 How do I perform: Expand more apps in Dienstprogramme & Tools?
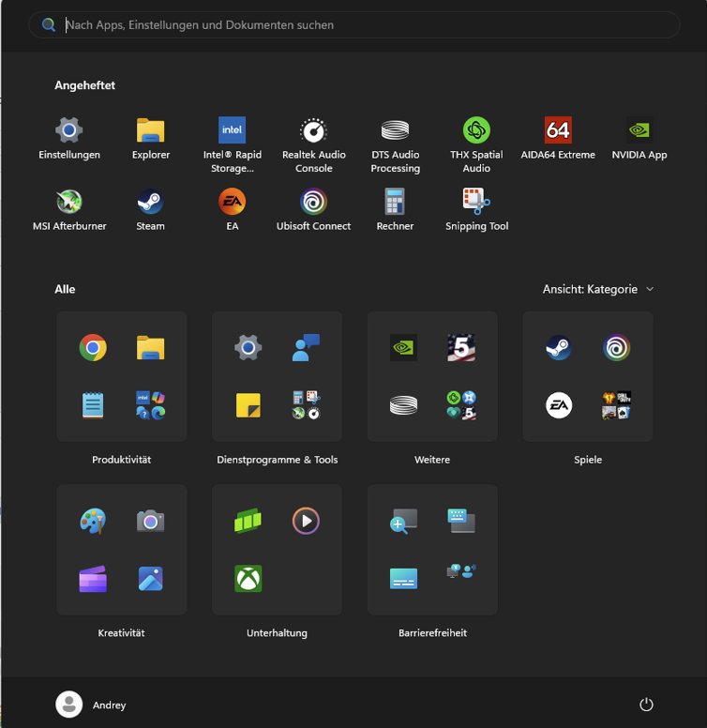tap(306, 405)
